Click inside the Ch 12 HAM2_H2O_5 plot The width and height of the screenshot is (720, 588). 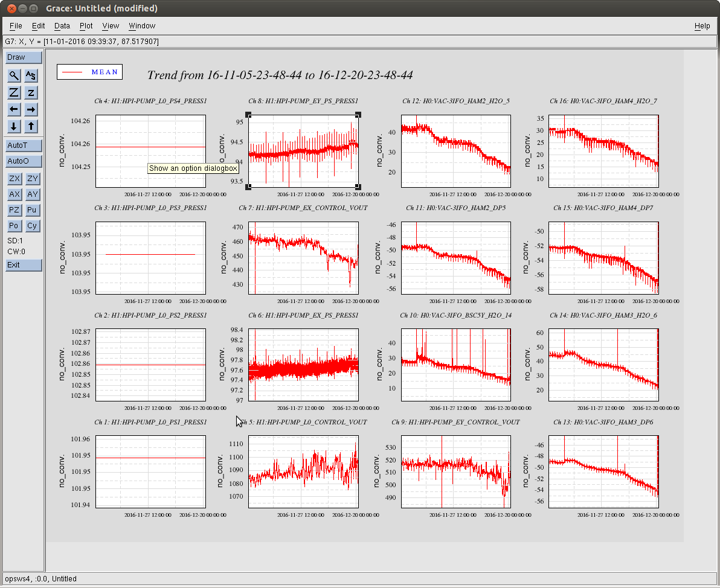[456, 151]
